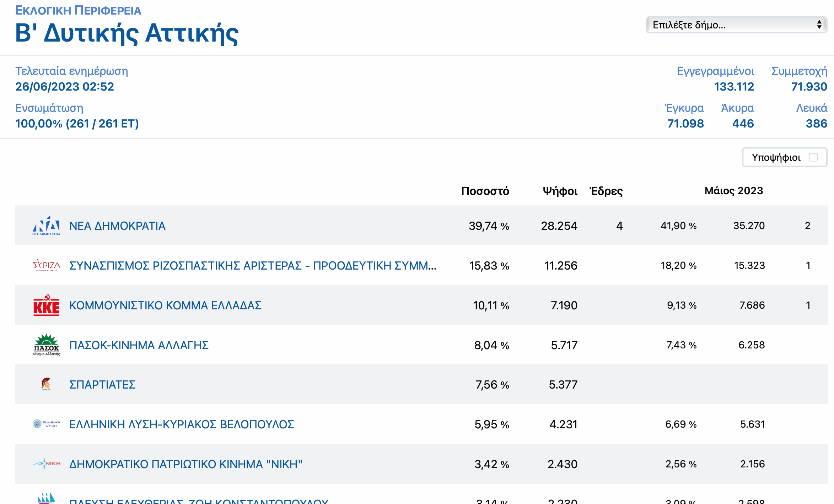834x504 pixels.
Task: Open the ΚΟΜΜΟΥΝΙΣΤΙΚΟ ΚΟΜΜΑ ΕΛΛΑΔΑΣ link
Action: [165, 305]
